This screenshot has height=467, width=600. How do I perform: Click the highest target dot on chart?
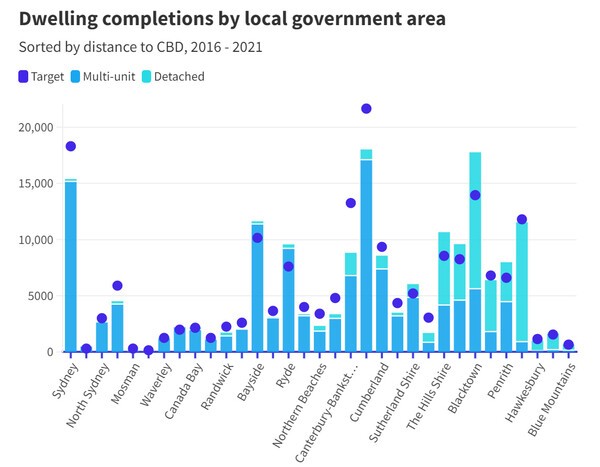(366, 108)
